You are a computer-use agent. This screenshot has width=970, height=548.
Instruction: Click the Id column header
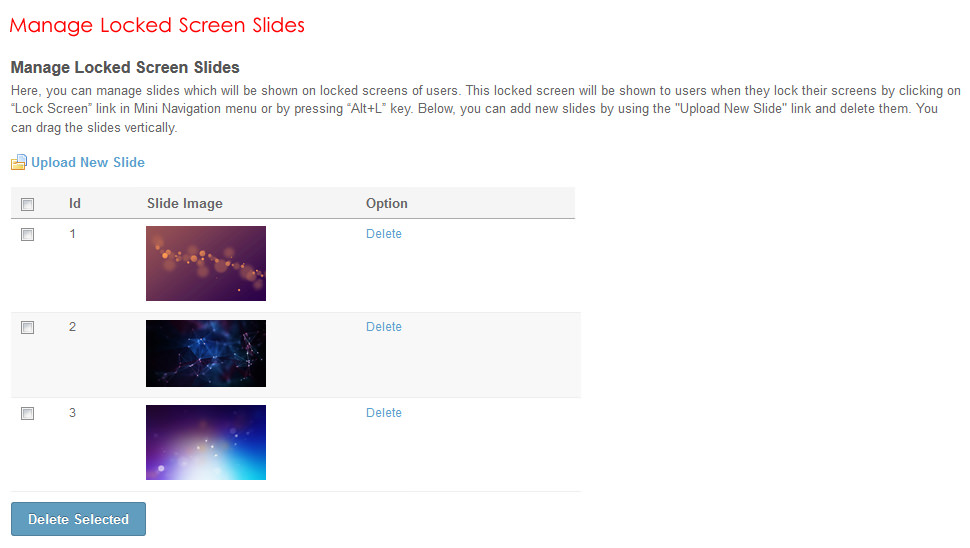coord(75,203)
